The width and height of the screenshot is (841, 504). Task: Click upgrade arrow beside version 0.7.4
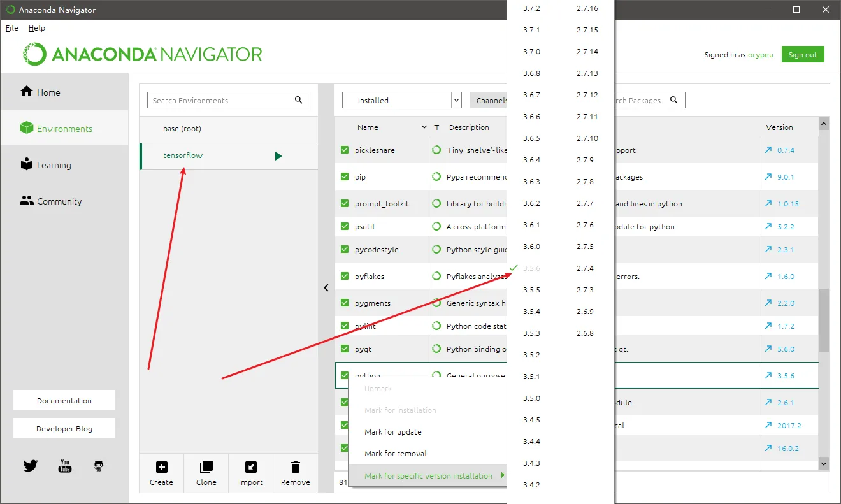pos(768,150)
